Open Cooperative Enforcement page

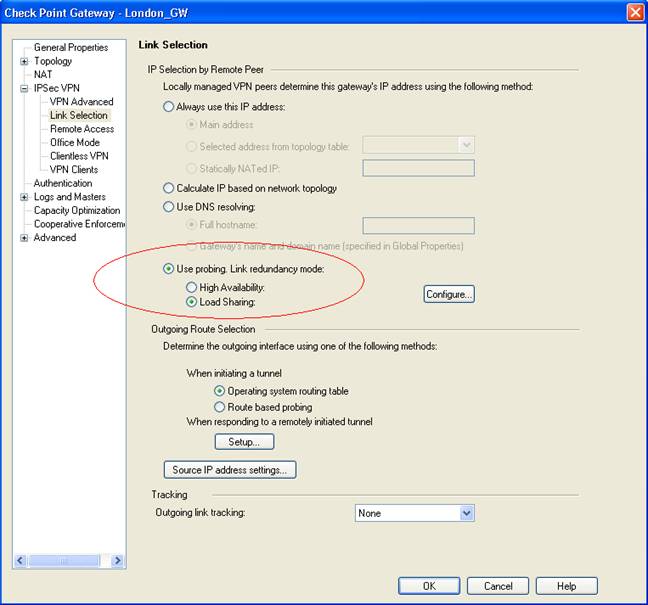coord(79,224)
